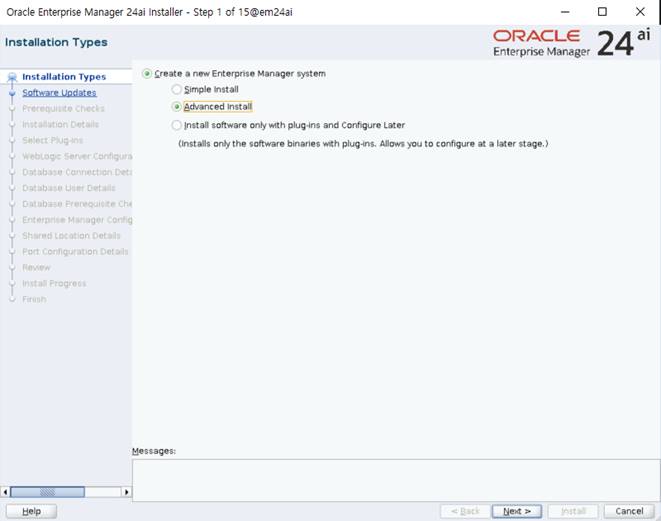Click the Software Updates step bullet icon
The image size is (661, 521).
12,93
